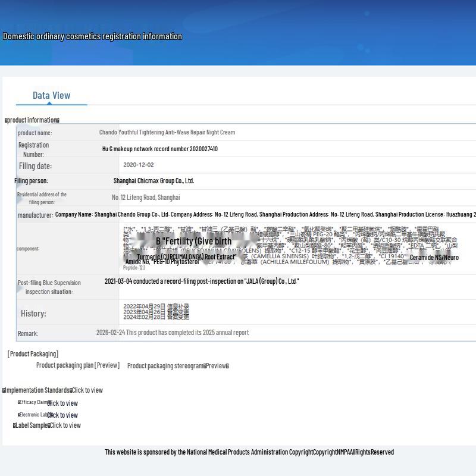Click to view Label Sample
Screen dimensions: 476x476
[x=65, y=425]
